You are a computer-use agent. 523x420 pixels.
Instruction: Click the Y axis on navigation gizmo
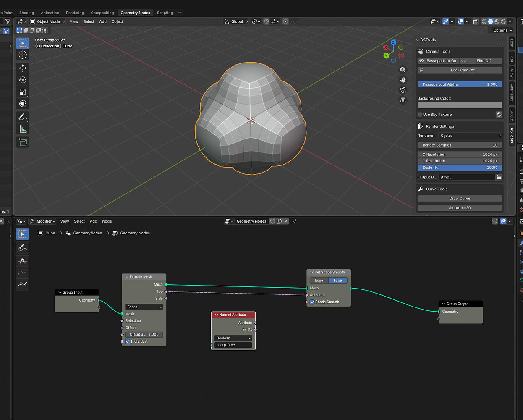coord(386,55)
